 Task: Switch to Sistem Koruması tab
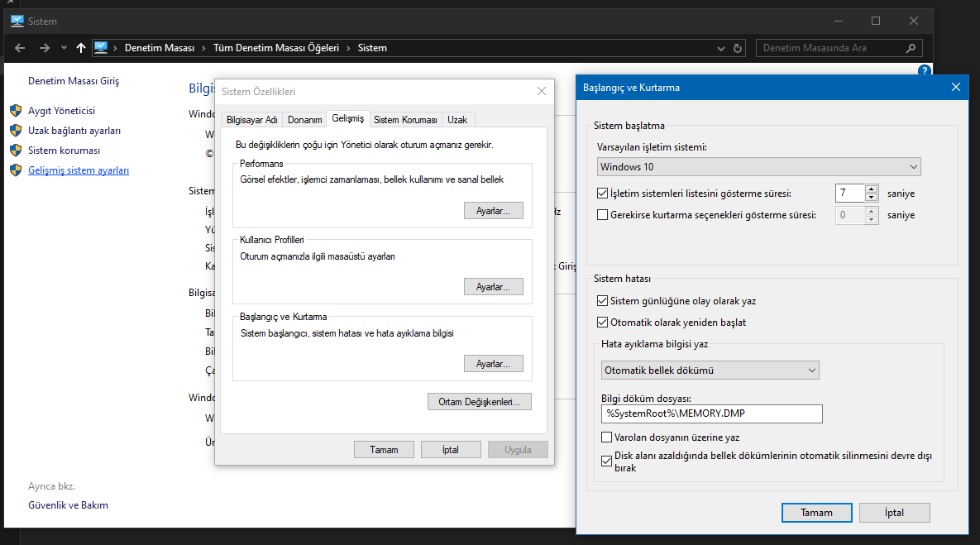coord(405,120)
